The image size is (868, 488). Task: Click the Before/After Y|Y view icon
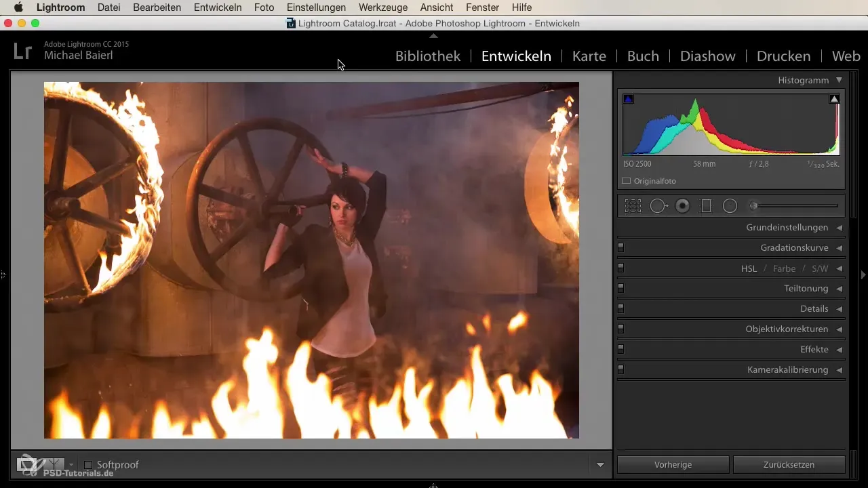[54, 465]
